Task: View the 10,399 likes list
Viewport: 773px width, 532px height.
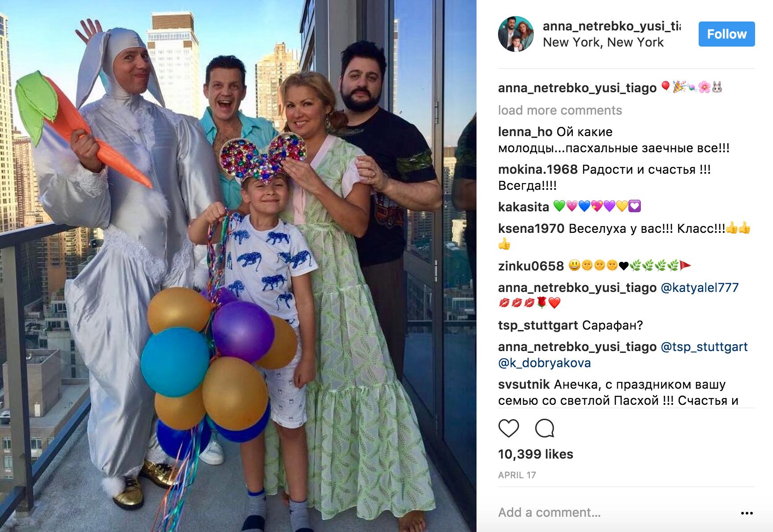Action: [536, 454]
